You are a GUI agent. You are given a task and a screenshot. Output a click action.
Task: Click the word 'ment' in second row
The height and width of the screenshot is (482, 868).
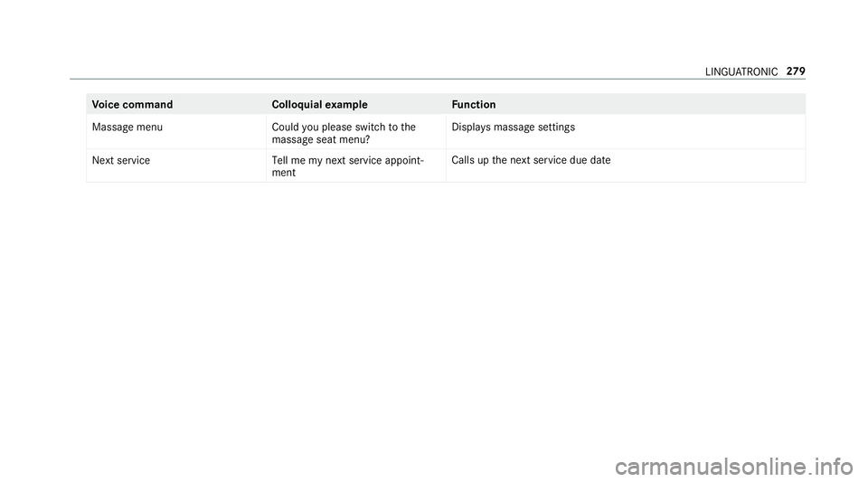pos(283,173)
